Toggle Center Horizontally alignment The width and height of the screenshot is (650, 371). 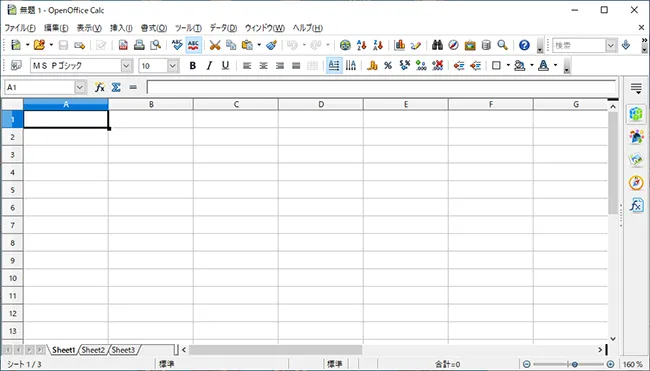(x=263, y=65)
